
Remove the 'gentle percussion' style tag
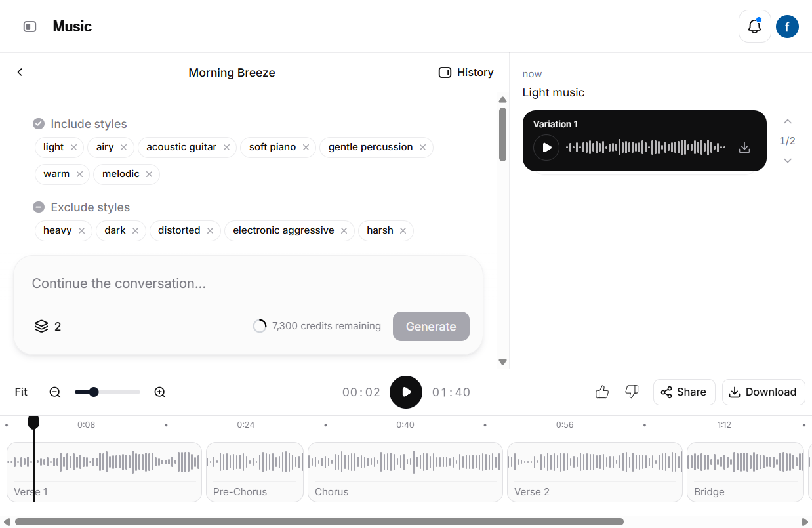pos(422,148)
